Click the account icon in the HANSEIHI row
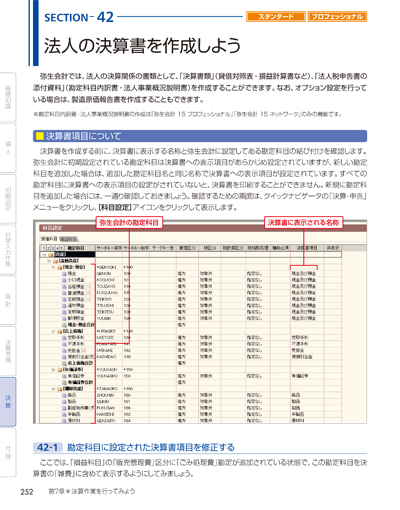 point(64,414)
